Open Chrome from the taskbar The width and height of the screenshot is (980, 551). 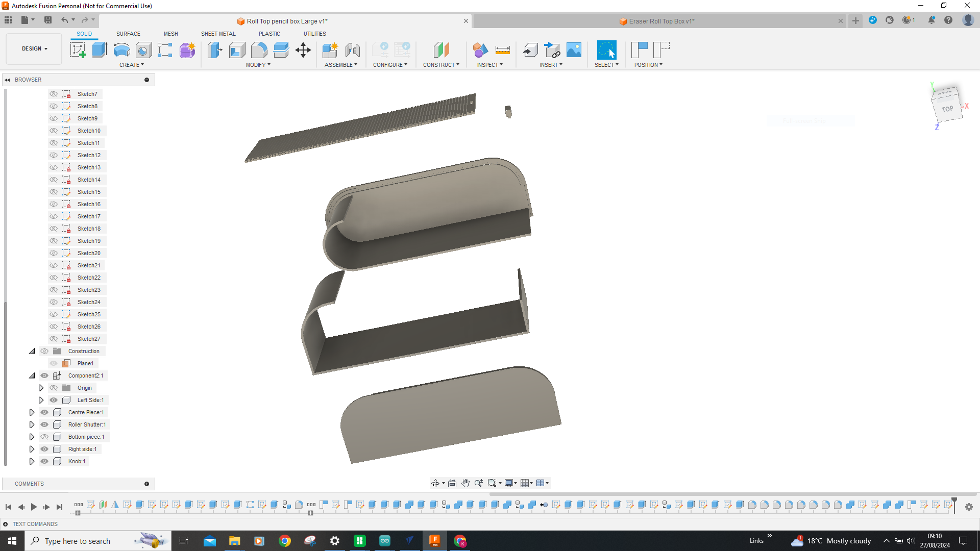(285, 541)
